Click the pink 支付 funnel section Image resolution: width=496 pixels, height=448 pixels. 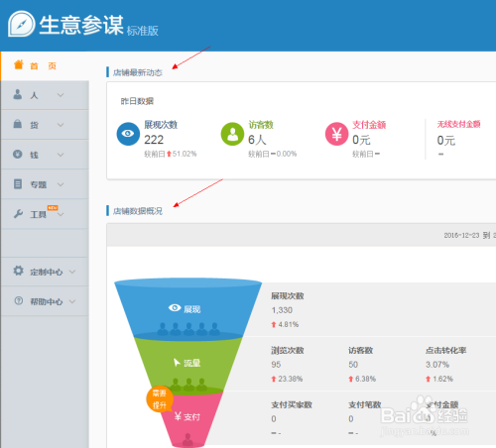pyautogui.click(x=188, y=418)
